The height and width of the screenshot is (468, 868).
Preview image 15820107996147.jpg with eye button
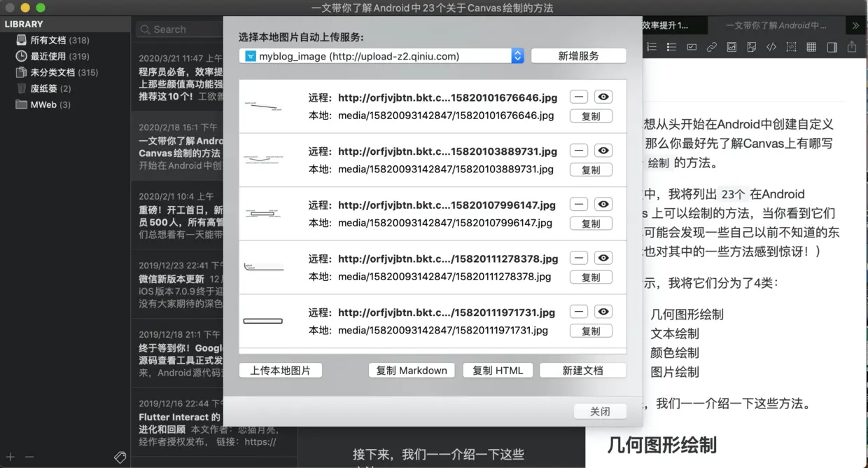[x=603, y=205]
